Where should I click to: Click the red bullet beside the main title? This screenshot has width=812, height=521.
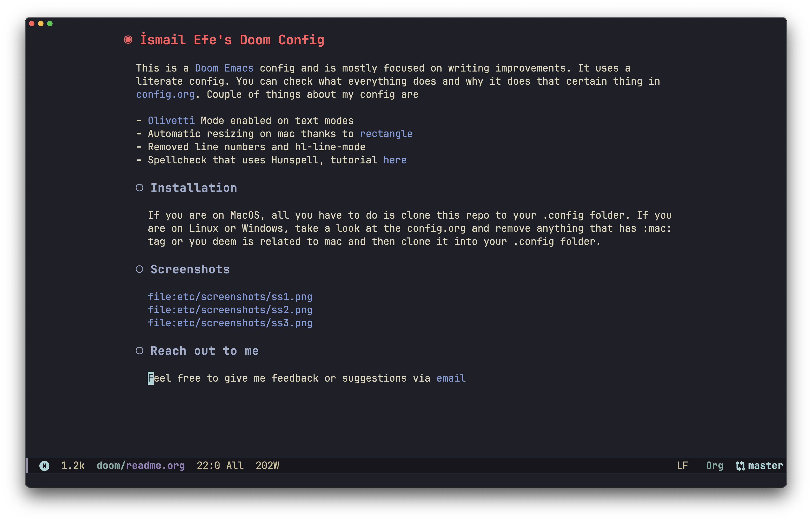click(x=128, y=40)
